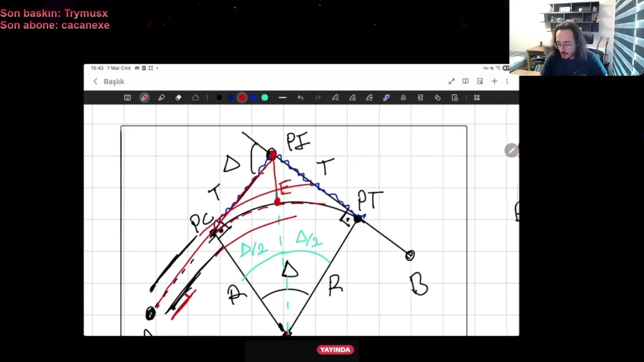Select the first pen-with-shape tool icon
This screenshot has height=362, width=644.
[x=335, y=98]
